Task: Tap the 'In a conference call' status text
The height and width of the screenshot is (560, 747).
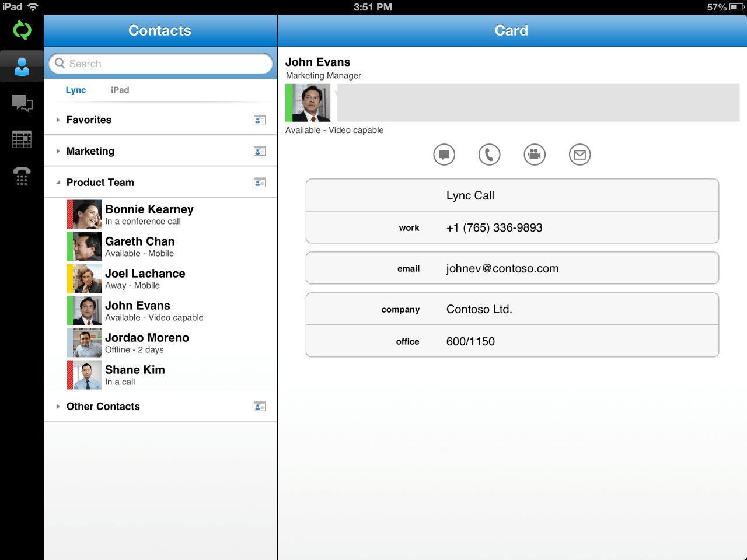Action: point(143,222)
